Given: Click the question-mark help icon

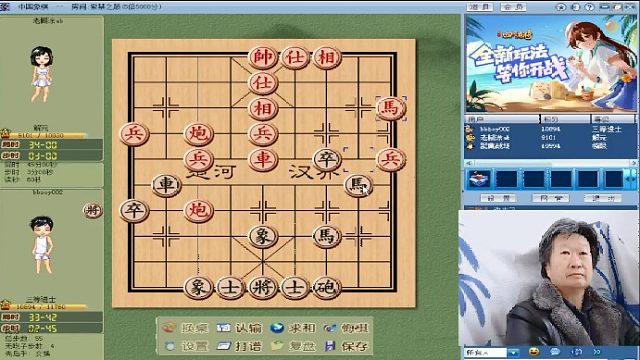Looking at the screenshot, I should [589, 7].
